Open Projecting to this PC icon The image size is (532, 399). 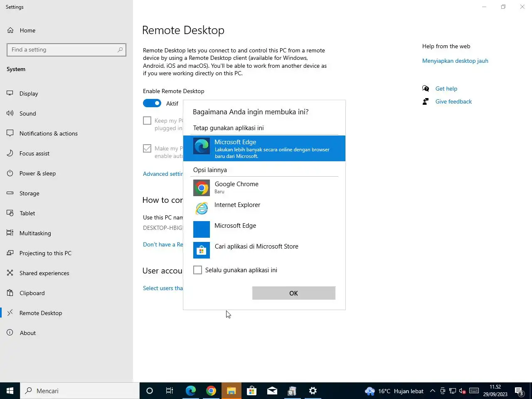click(x=10, y=253)
